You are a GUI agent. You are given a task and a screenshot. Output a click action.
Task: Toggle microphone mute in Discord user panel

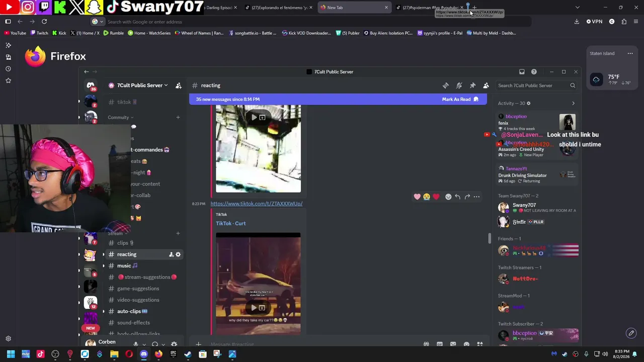pyautogui.click(x=135, y=344)
